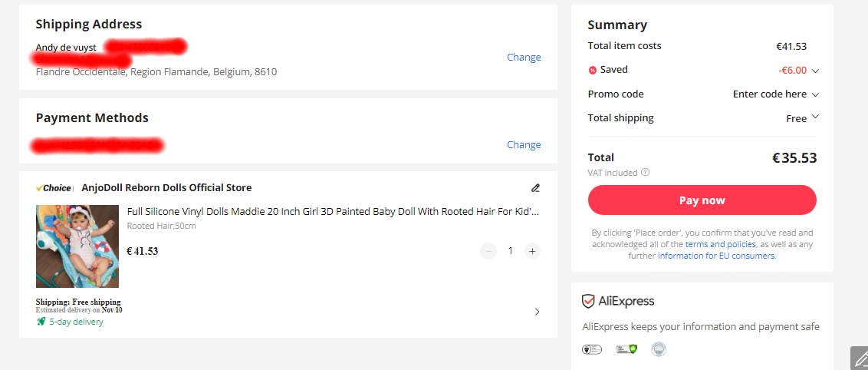Change the payment method
Viewport: 868px width, 370px height.
click(524, 144)
